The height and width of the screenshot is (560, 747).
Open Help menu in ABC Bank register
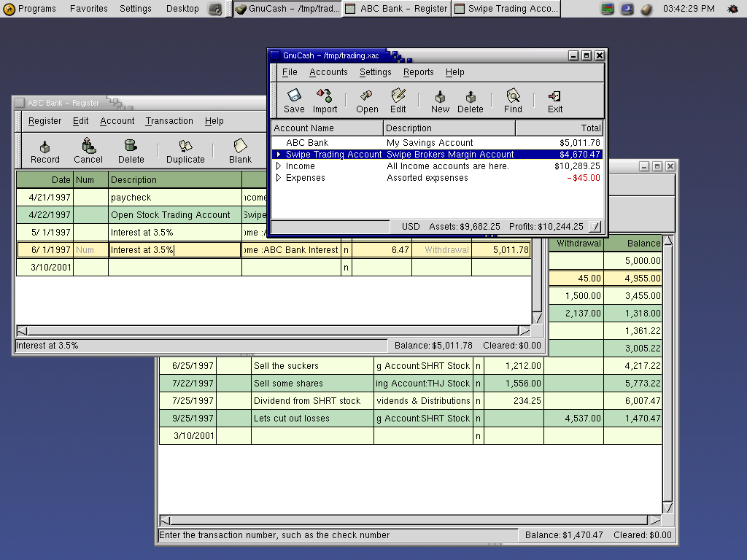214,121
